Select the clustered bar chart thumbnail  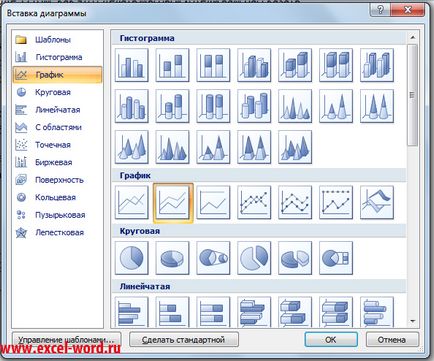tap(132, 312)
